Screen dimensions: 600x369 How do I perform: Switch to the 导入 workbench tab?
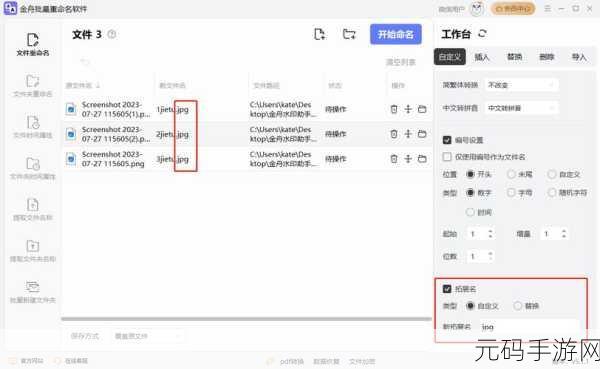[x=579, y=57]
